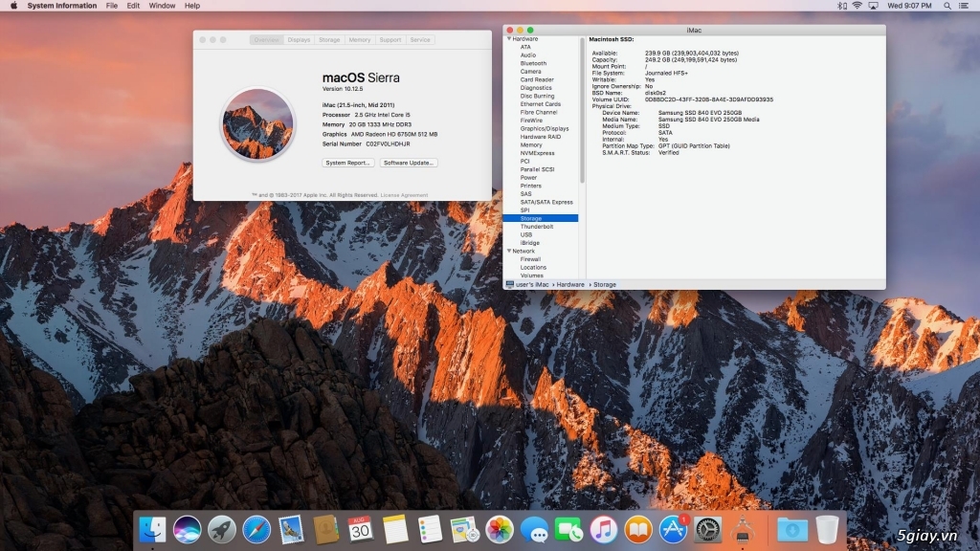The image size is (980, 551).
Task: Select Bluetooth in Hardware list
Action: pyautogui.click(x=533, y=63)
